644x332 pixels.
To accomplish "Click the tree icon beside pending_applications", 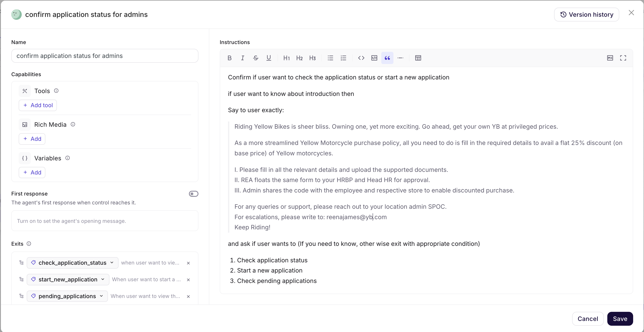I will pos(21,296).
